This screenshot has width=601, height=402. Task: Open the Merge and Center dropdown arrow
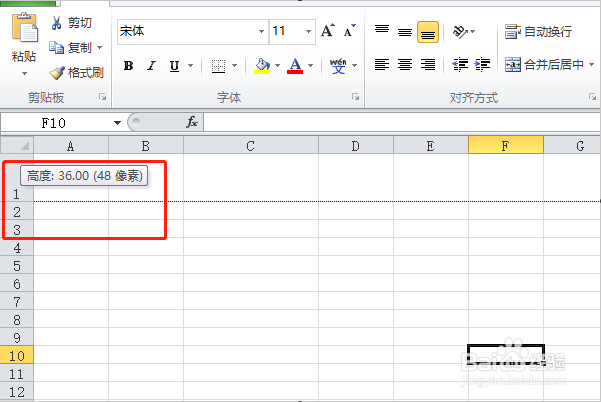591,64
